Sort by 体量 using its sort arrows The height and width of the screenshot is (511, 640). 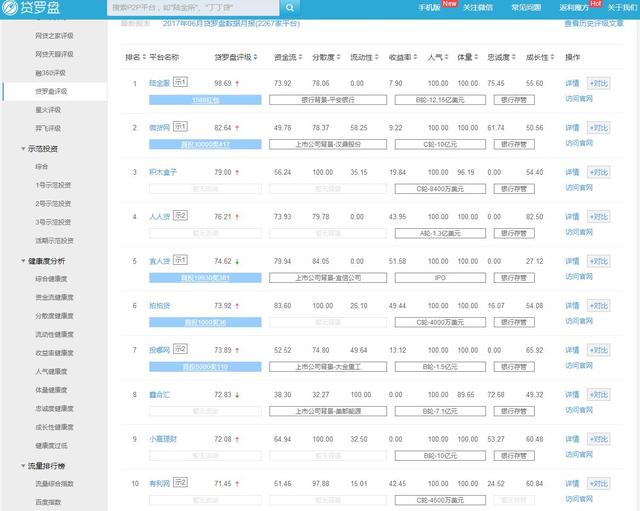point(476,58)
